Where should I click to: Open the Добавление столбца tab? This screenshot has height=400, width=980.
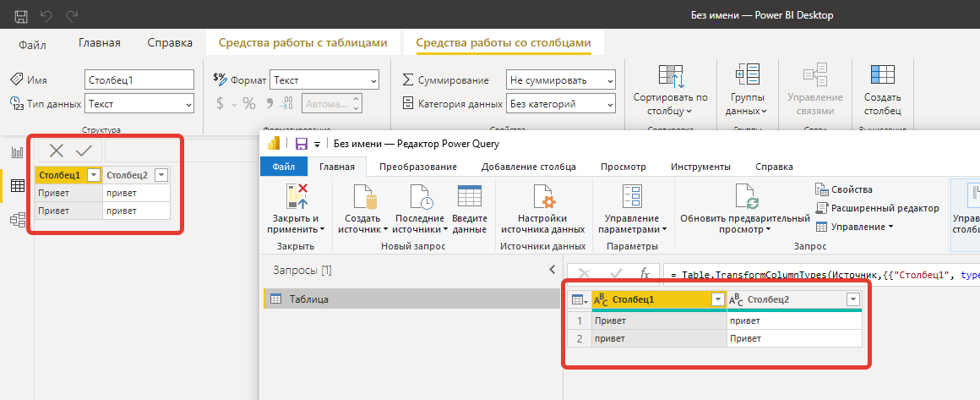coord(529,167)
